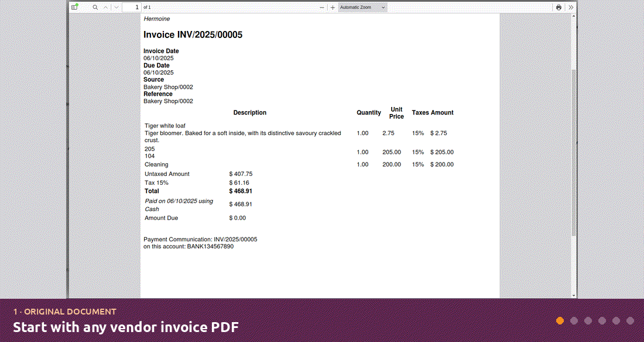The height and width of the screenshot is (342, 644).
Task: Click the "Untaxed Amount" label
Action: [167, 174]
